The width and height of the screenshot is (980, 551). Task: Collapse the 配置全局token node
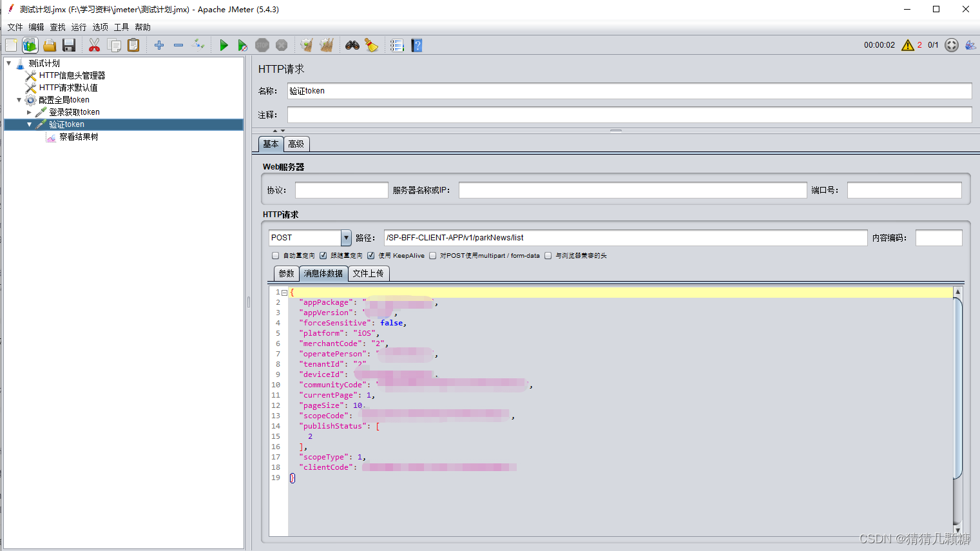coord(19,100)
